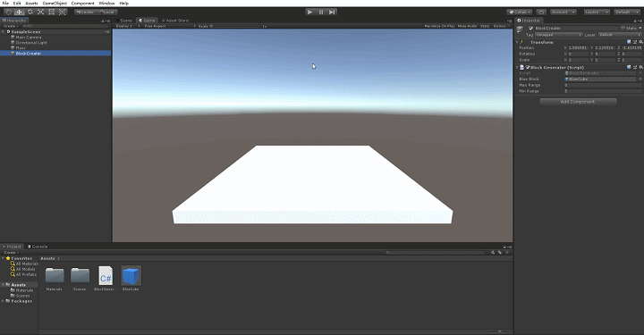Screen dimensions: 644x335
Task: Open Block Generator script settings gear
Action: pos(640,67)
